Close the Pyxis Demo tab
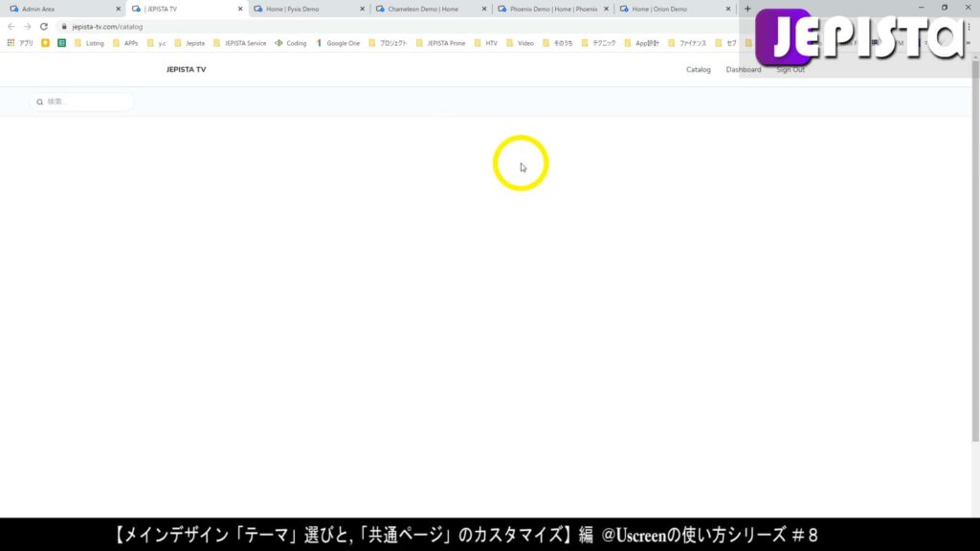This screenshot has width=980, height=551. 362,9
